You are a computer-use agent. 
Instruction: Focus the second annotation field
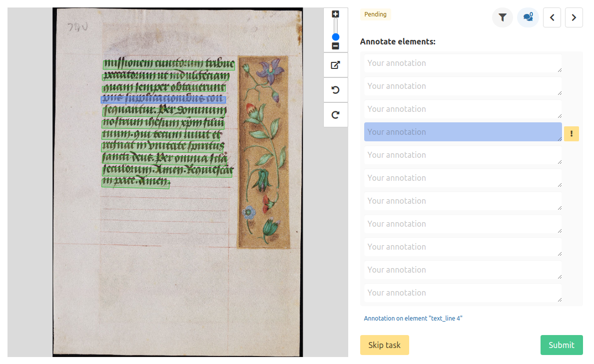pos(463,86)
